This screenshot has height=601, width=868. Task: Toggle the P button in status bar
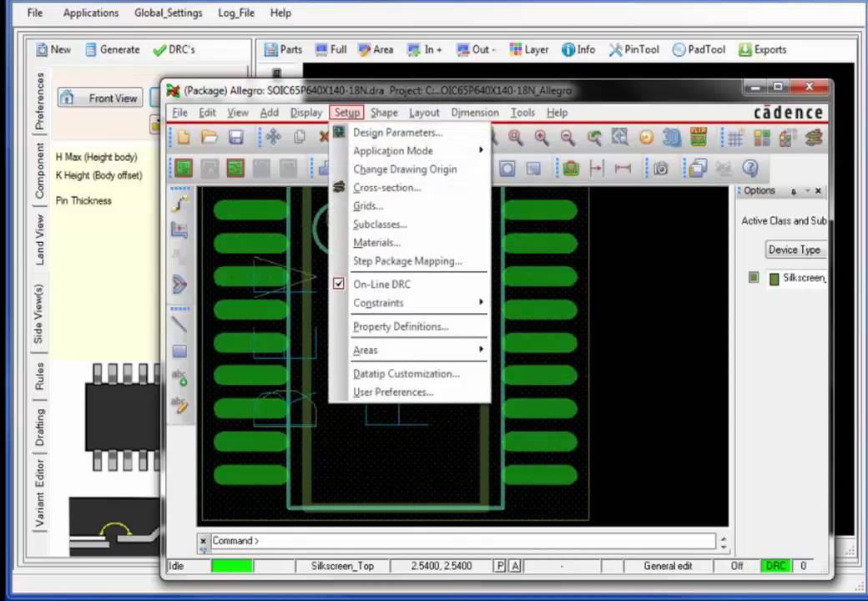(x=501, y=566)
